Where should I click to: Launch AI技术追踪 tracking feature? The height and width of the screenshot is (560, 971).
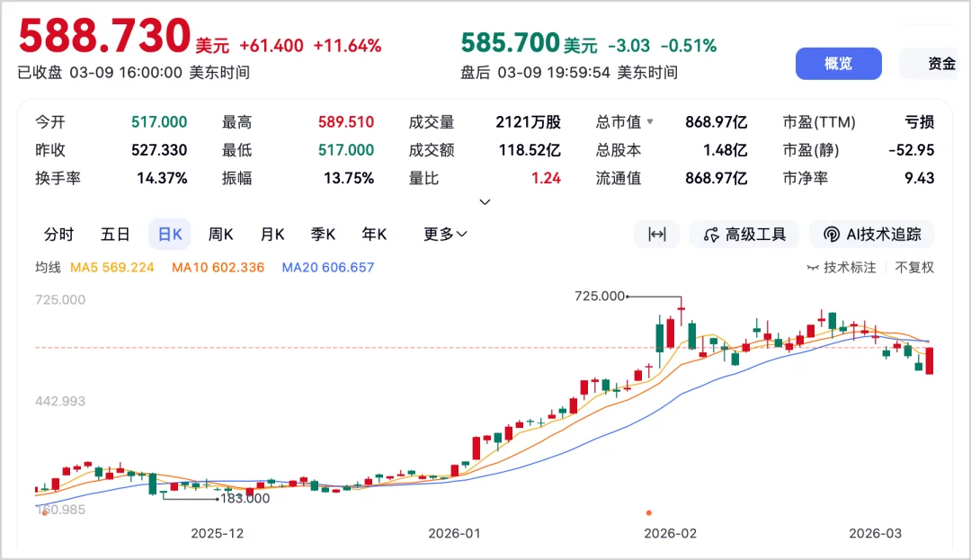pyautogui.click(x=872, y=234)
